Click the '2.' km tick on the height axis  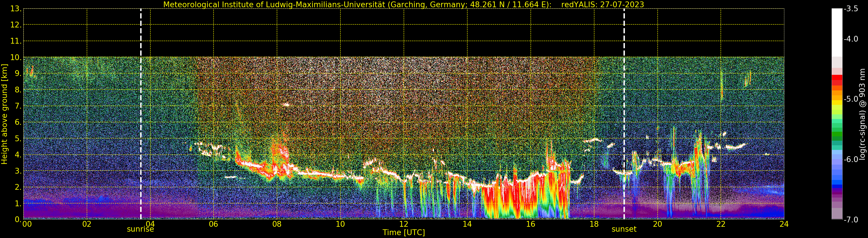pyautogui.click(x=18, y=187)
